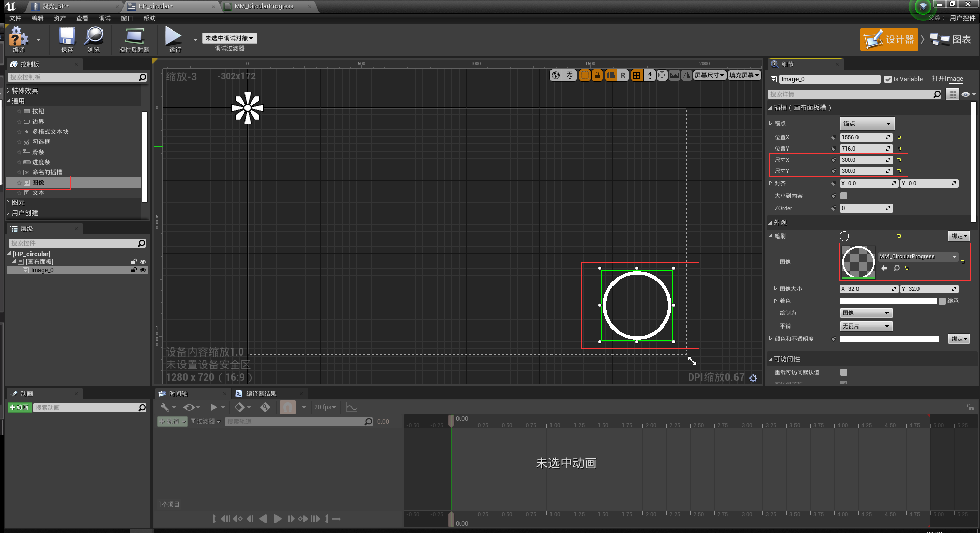980x533 pixels.
Task: Open the 平铺 无瓦片 dropdown
Action: click(866, 327)
